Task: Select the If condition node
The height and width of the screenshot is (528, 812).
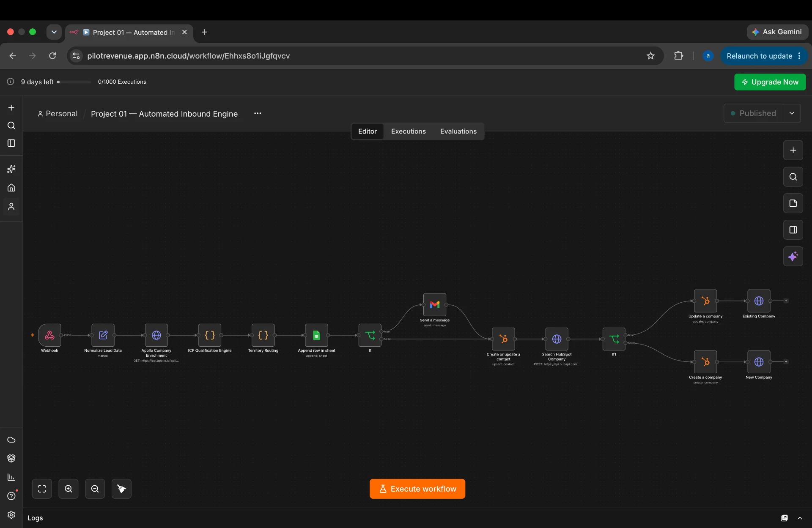Action: click(370, 335)
